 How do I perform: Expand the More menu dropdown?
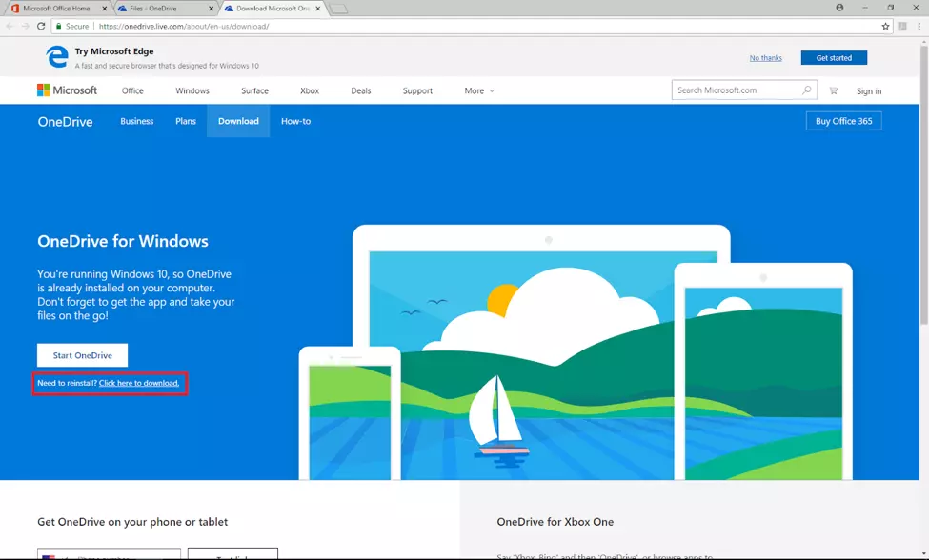(x=478, y=90)
